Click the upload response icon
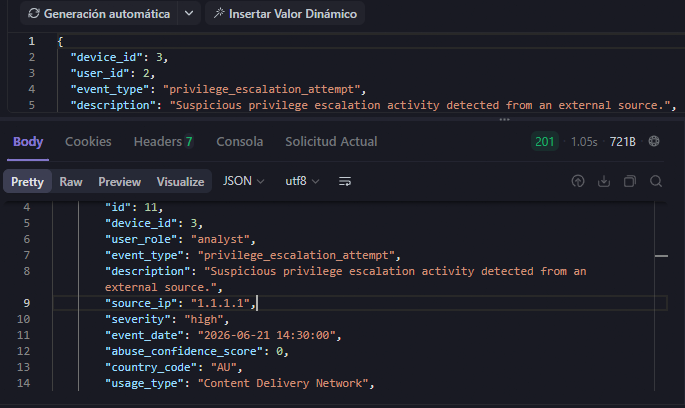 (x=578, y=181)
